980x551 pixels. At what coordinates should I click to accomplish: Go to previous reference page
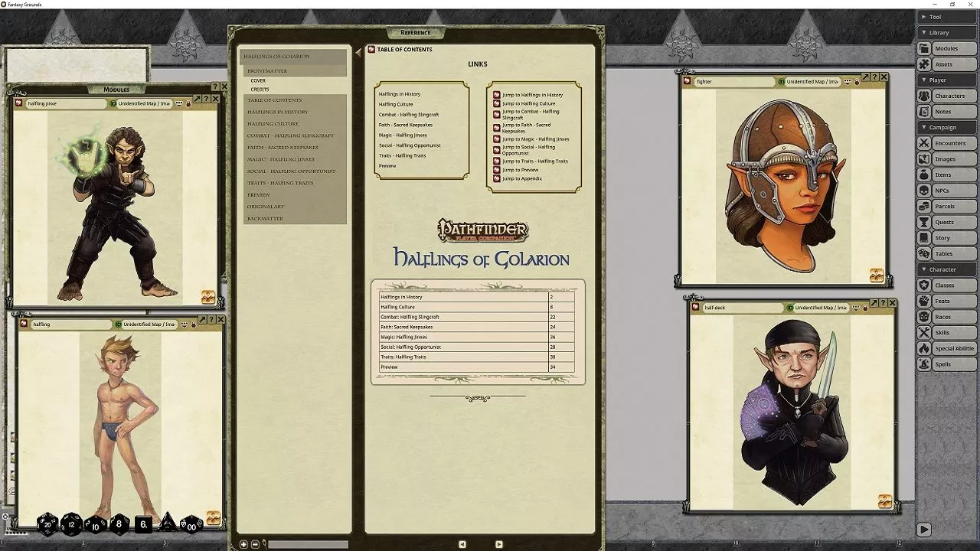coord(462,544)
